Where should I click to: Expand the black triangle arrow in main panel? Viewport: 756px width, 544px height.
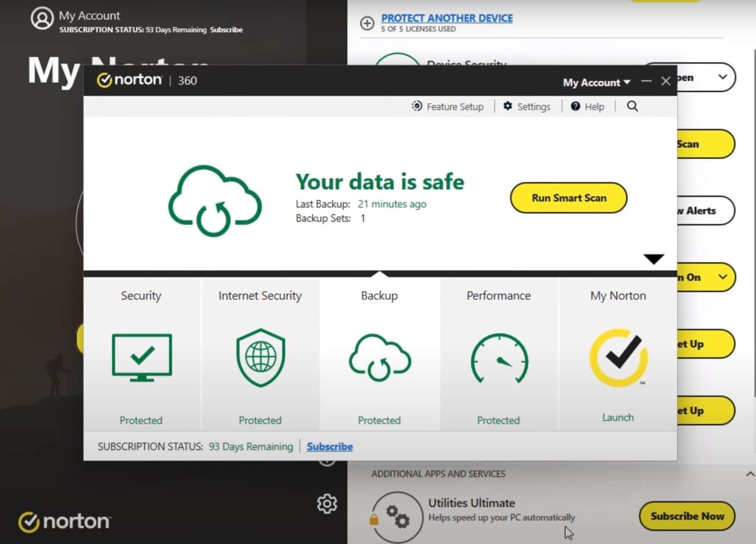tap(654, 259)
